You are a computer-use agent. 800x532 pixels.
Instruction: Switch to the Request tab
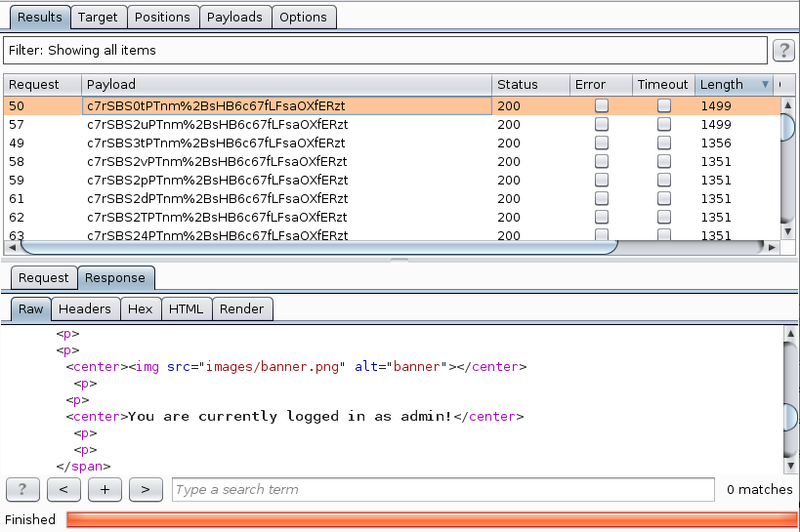pyautogui.click(x=43, y=278)
